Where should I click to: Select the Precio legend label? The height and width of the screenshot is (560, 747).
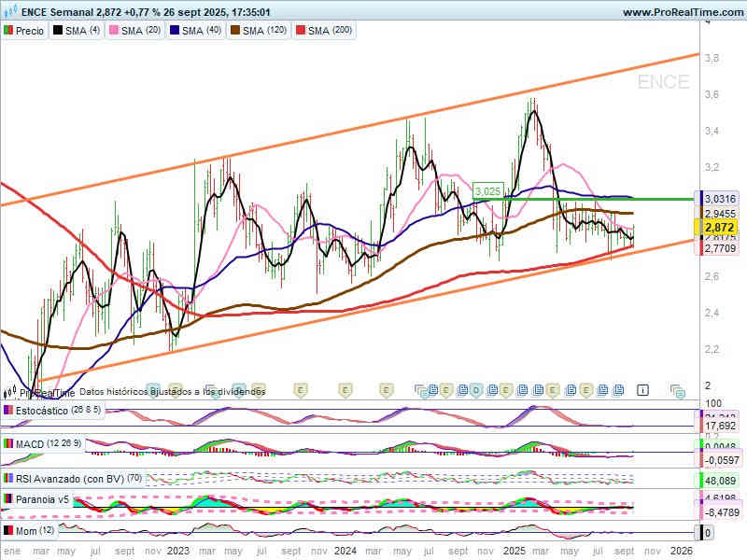[x=30, y=31]
